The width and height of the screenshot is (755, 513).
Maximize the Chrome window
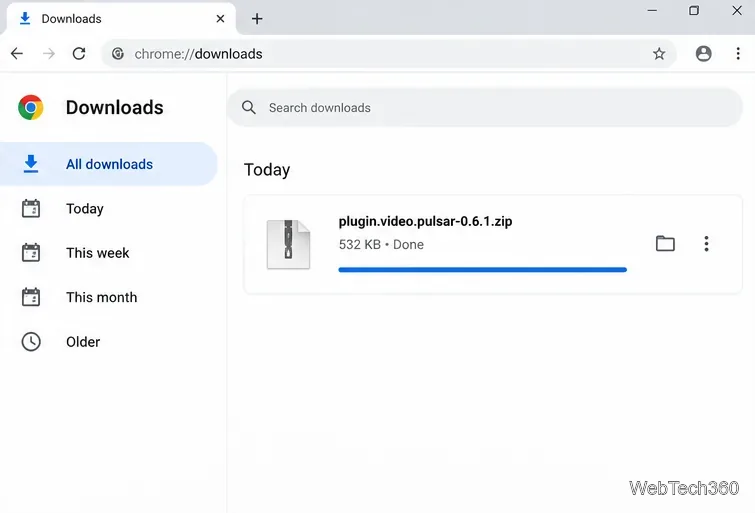point(694,11)
